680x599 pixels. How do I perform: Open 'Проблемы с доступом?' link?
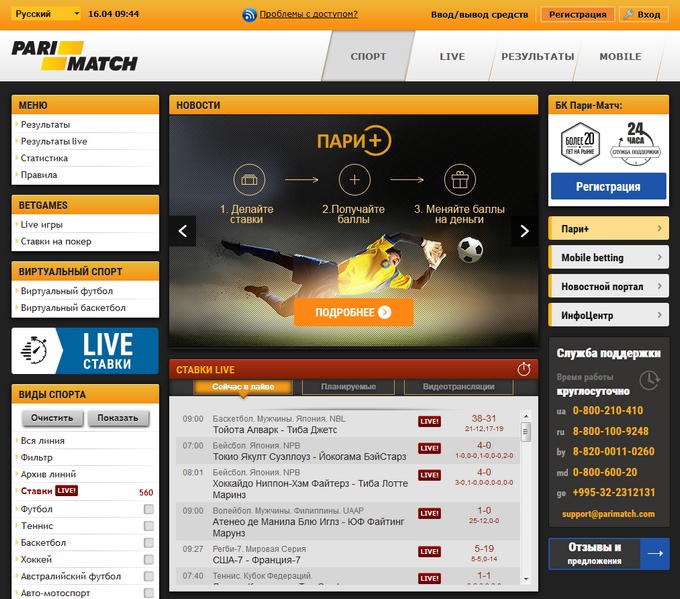point(308,14)
